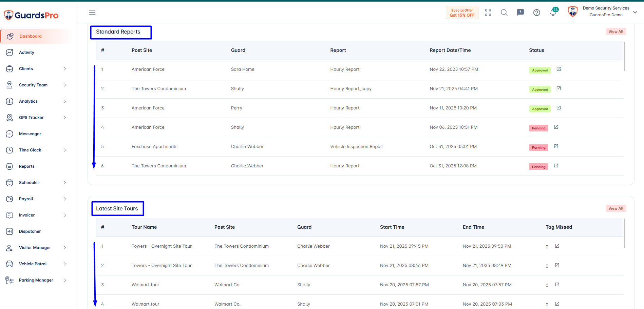Expand the Clients sidebar submenu
Viewport: 644px width, 309px height.
point(65,69)
